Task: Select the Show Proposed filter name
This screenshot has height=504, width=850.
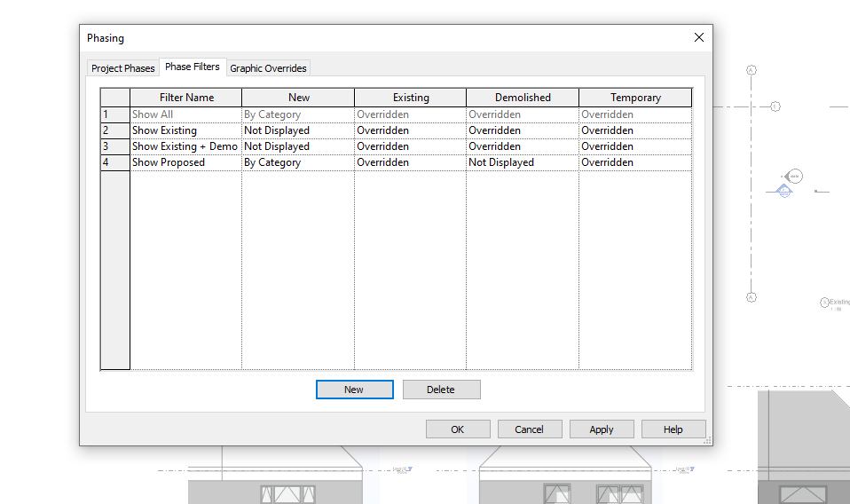Action: coord(186,162)
